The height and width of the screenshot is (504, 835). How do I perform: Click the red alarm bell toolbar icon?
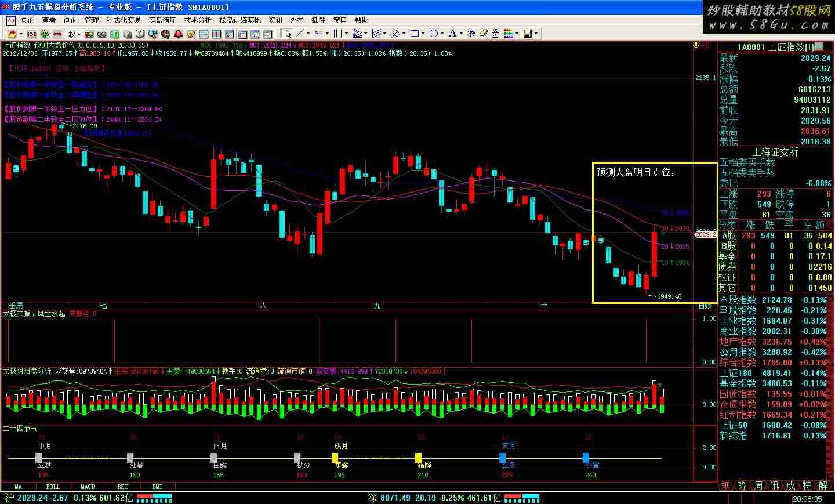click(x=178, y=34)
